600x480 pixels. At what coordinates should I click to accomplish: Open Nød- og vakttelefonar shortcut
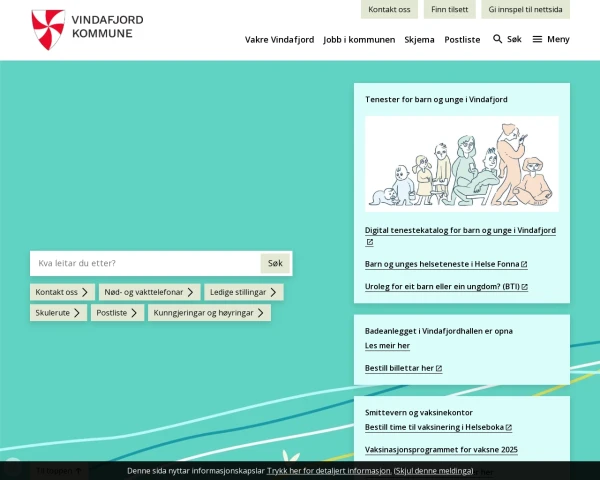[x=149, y=292]
